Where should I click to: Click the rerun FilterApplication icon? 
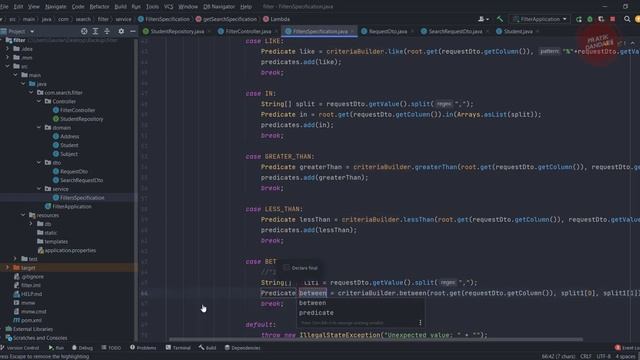(x=578, y=19)
